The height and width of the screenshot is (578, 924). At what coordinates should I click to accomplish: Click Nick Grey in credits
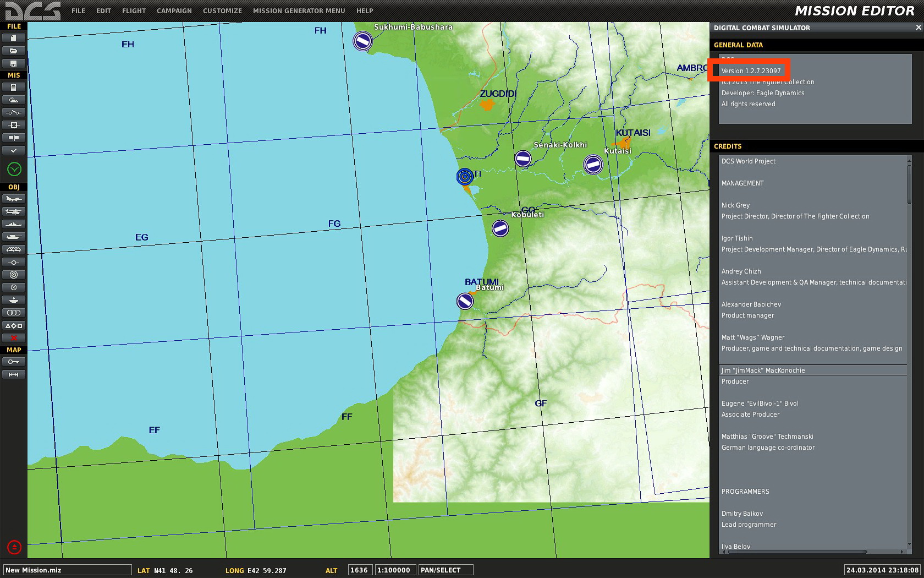tap(735, 205)
